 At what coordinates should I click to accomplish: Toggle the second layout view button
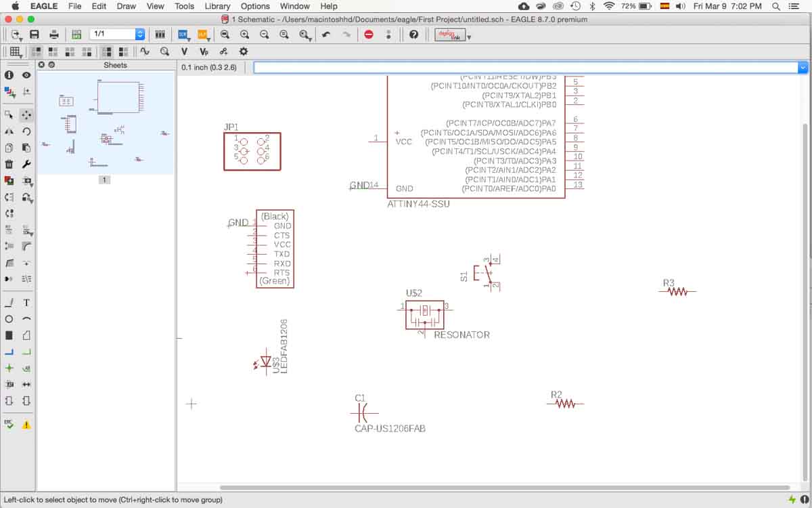click(53, 51)
